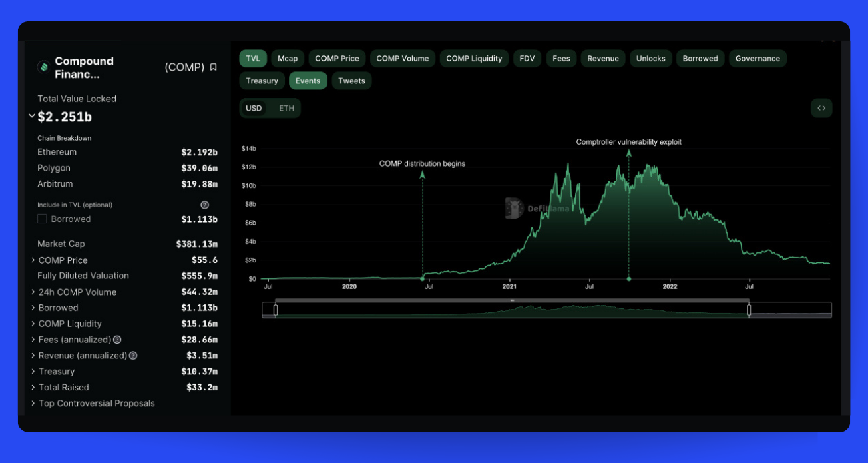Click the $39.06m Polygon value
868x463 pixels.
200,168
